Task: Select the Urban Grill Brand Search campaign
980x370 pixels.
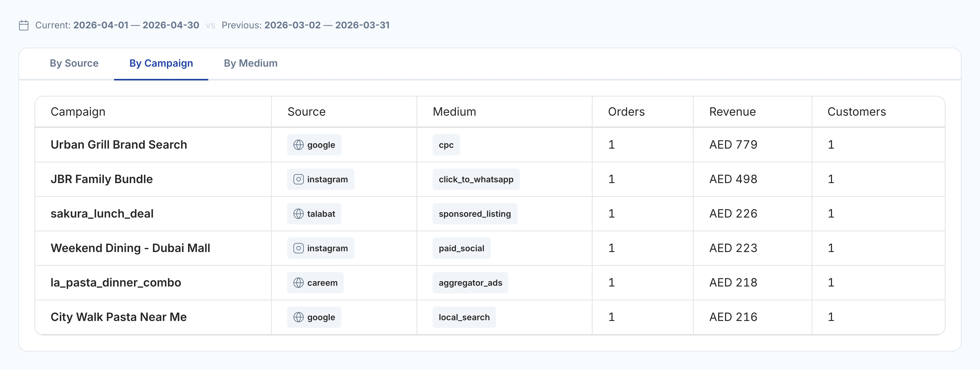Action: tap(119, 145)
